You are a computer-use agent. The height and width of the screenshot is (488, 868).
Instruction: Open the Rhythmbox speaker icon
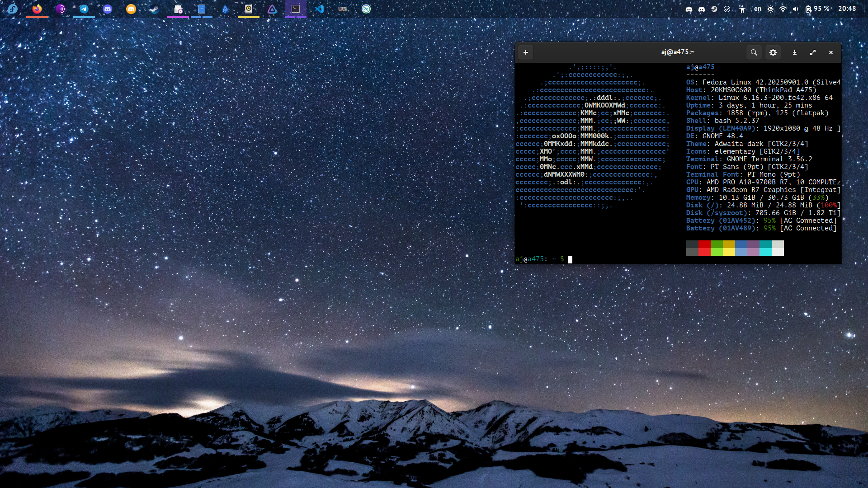pyautogui.click(x=249, y=9)
